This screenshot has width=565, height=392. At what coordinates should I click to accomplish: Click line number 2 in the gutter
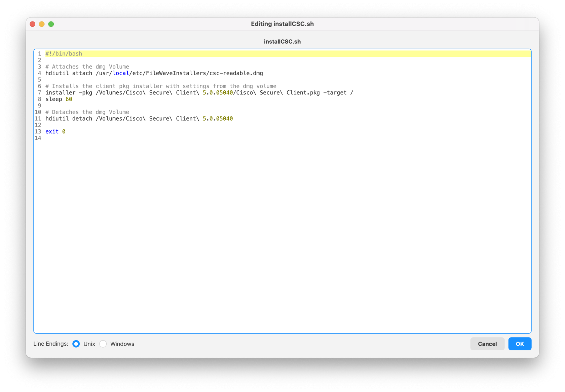(x=39, y=60)
